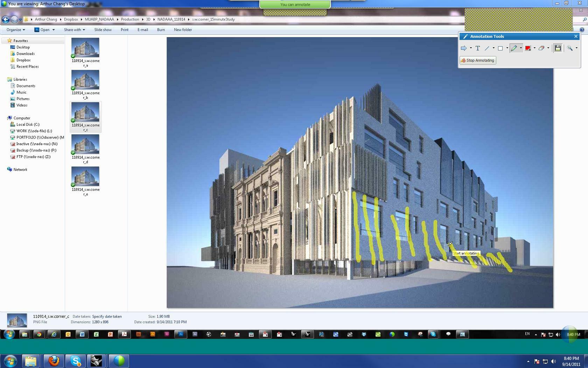Select Network in the navigation pane
Screen dimensions: 588x368
[x=20, y=170]
